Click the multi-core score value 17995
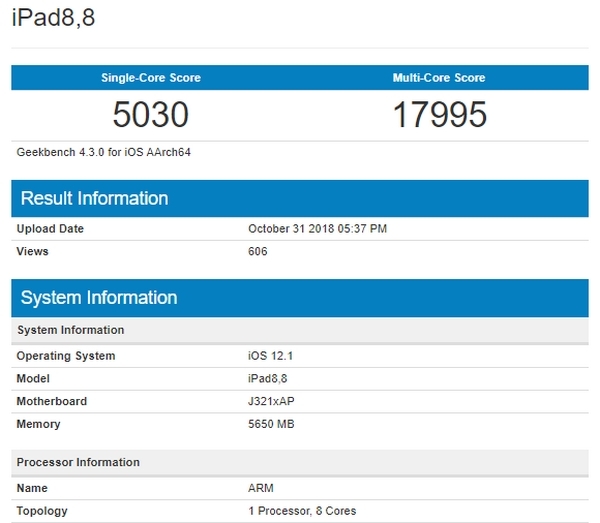 (439, 115)
